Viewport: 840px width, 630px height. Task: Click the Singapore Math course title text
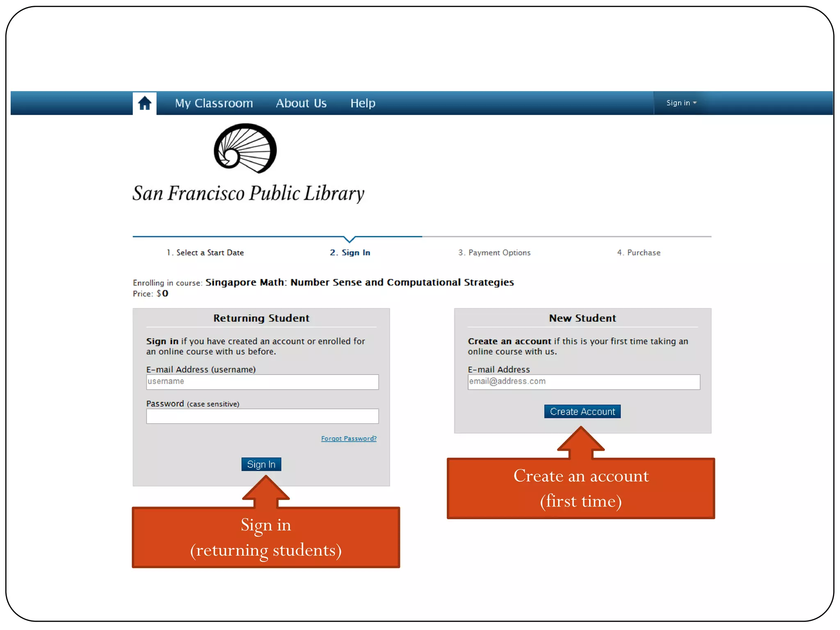pos(360,282)
